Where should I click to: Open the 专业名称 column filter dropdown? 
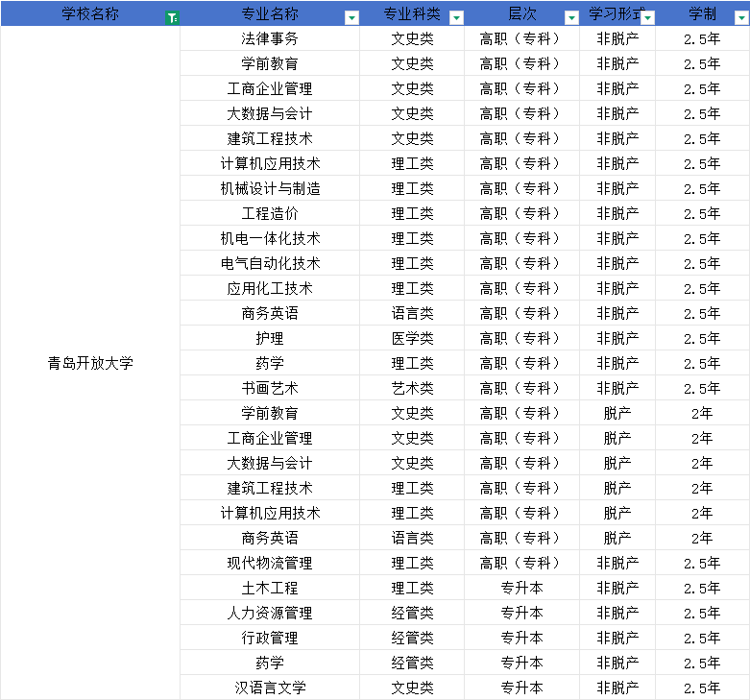[x=352, y=18]
